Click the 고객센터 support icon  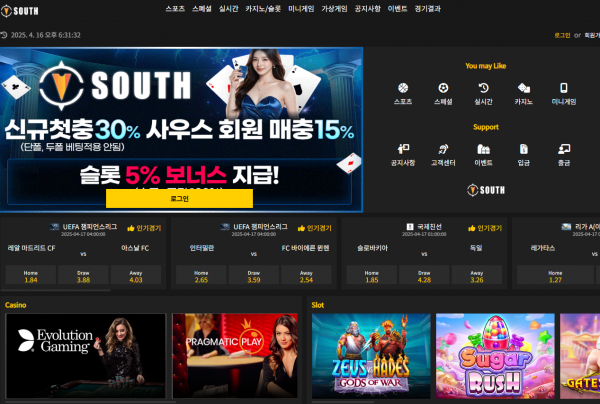click(x=443, y=149)
